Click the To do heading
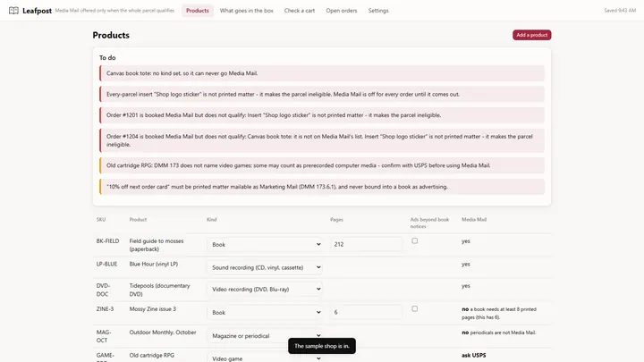This screenshot has height=362, width=644. click(107, 58)
